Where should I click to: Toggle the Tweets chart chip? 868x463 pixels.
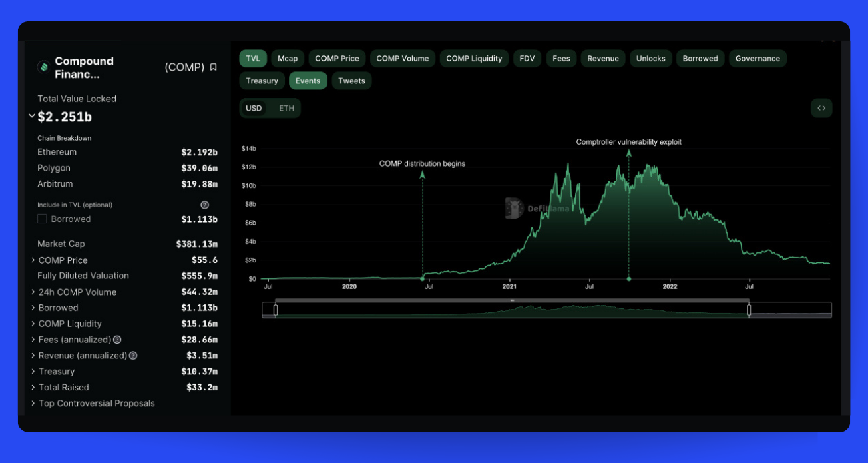pyautogui.click(x=351, y=81)
